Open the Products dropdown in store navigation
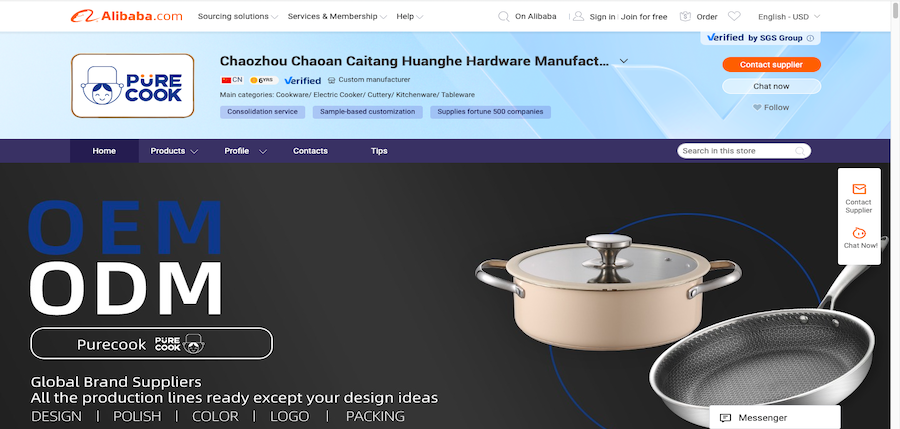This screenshot has width=900, height=429. coord(174,151)
